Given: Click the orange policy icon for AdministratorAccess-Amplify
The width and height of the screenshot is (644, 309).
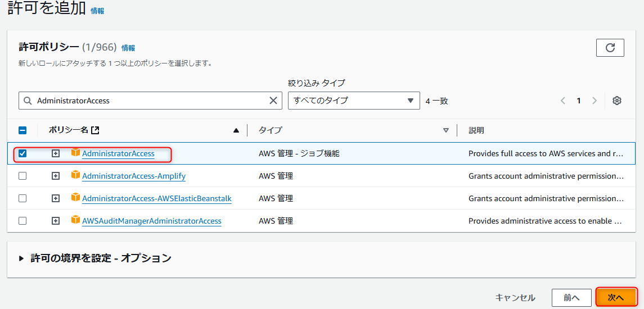Looking at the screenshot, I should [x=75, y=175].
